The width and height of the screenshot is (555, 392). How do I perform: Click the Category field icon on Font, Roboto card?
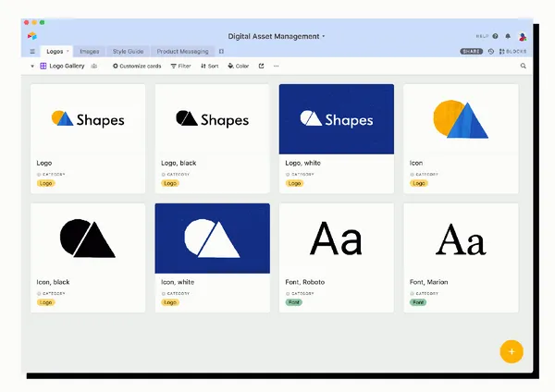click(288, 294)
